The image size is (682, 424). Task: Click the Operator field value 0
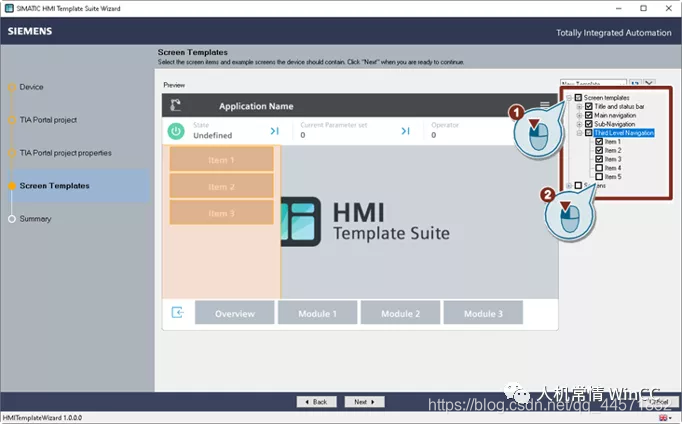click(434, 135)
